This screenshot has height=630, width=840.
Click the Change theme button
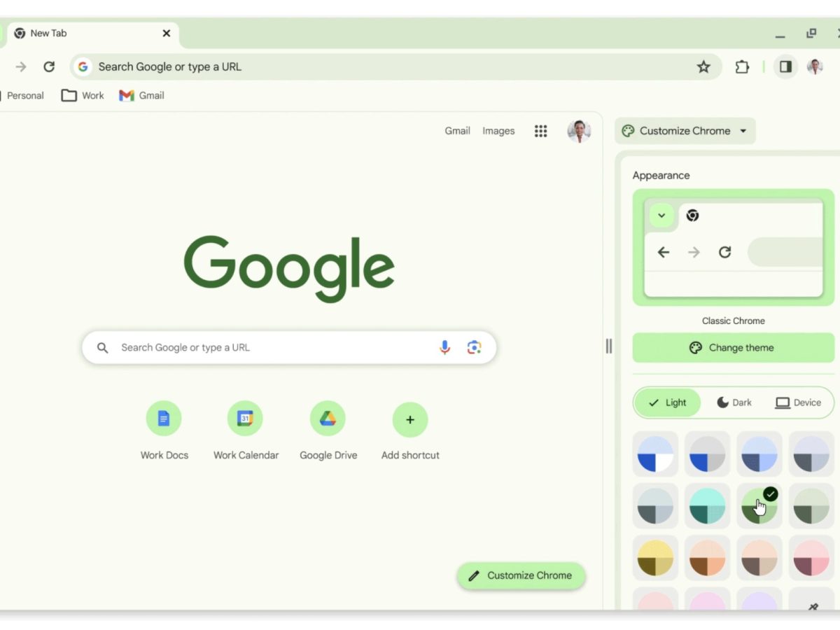734,348
